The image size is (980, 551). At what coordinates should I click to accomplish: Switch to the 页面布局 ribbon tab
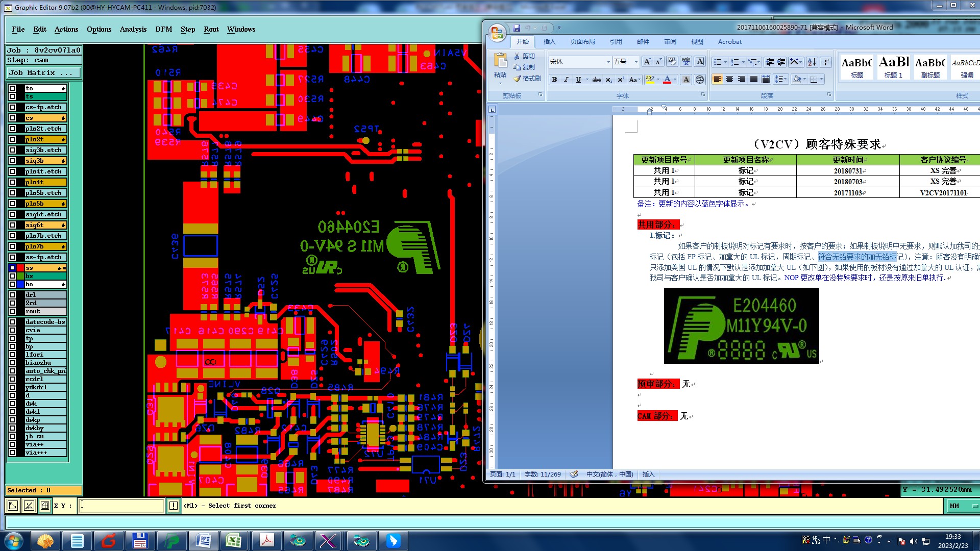pyautogui.click(x=582, y=42)
